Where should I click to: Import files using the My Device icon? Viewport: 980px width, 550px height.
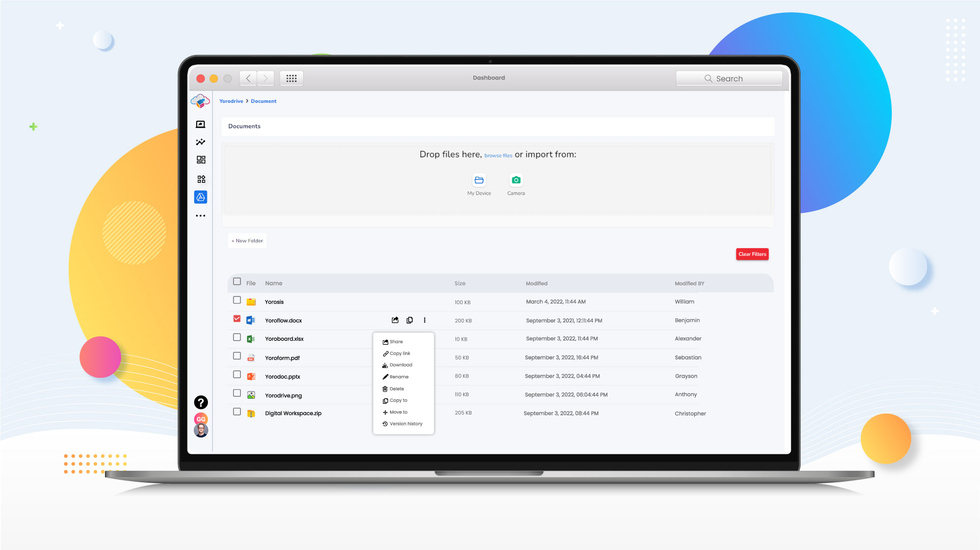[x=479, y=180]
